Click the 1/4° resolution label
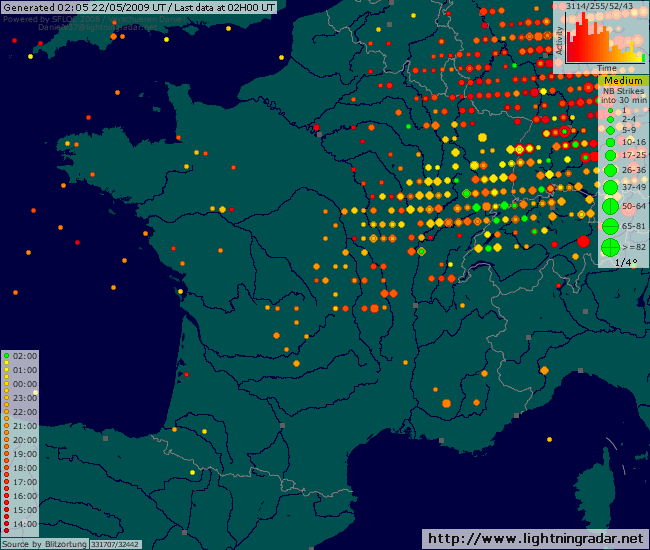This screenshot has height=550, width=650. point(626,262)
